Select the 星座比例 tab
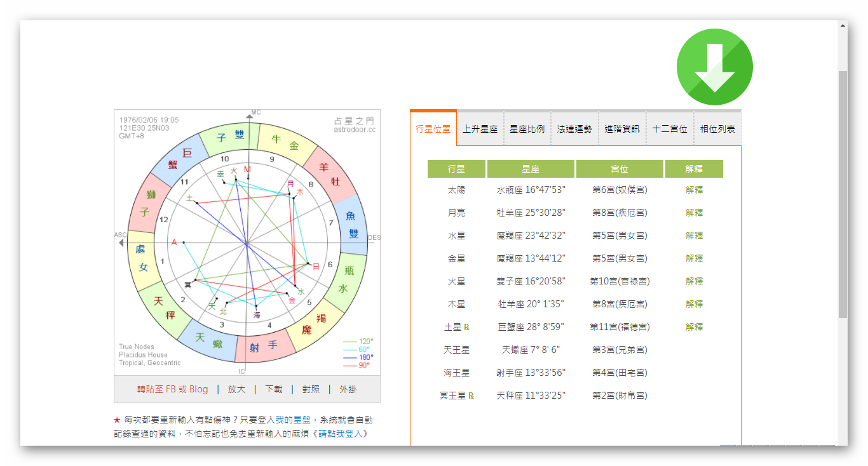Image resolution: width=868 pixels, height=466 pixels. [527, 129]
